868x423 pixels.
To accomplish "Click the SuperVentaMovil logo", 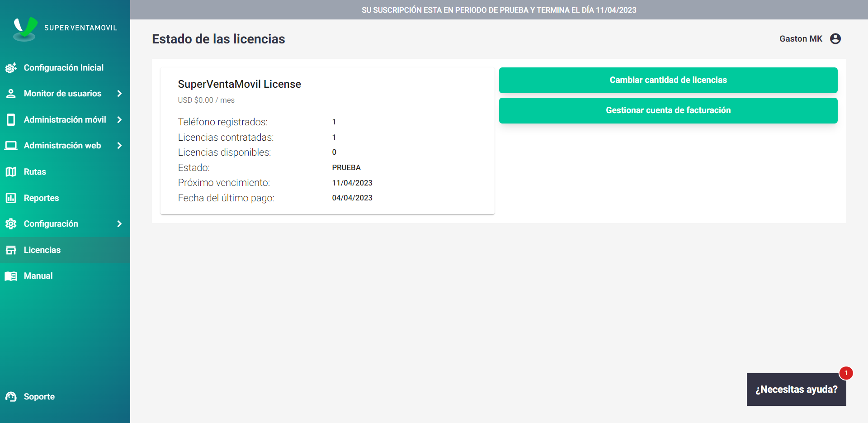I will tap(65, 29).
